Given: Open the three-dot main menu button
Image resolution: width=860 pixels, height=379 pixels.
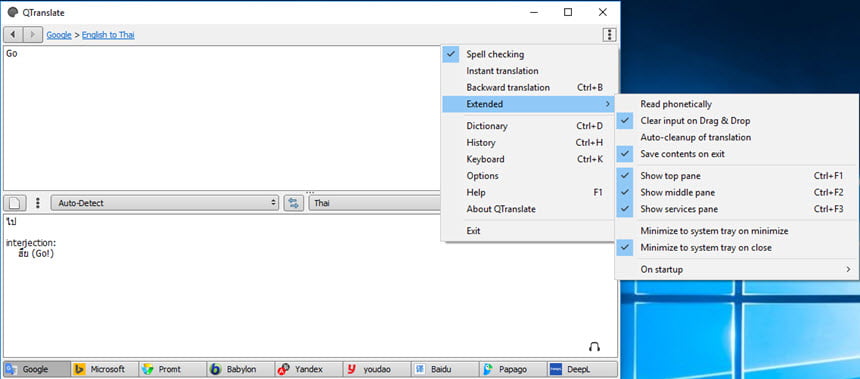Looking at the screenshot, I should (609, 35).
